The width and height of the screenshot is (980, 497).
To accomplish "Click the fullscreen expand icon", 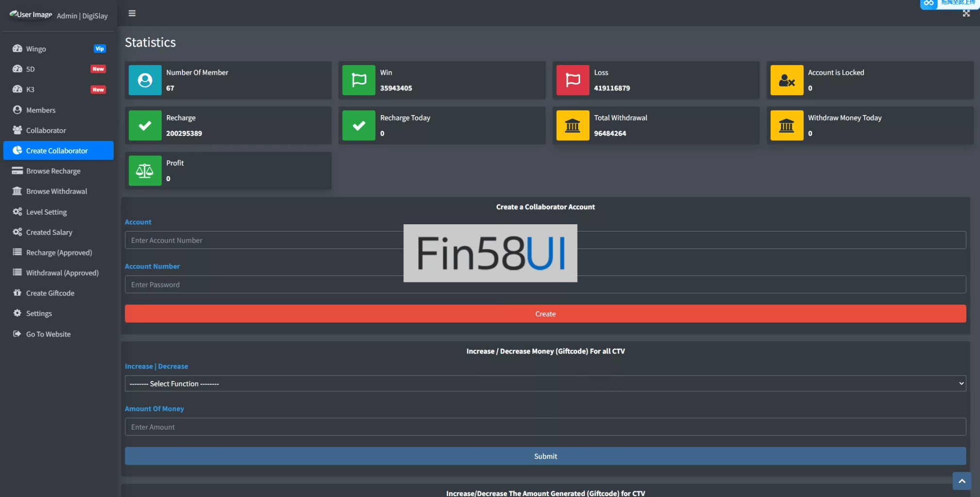I will click(966, 14).
